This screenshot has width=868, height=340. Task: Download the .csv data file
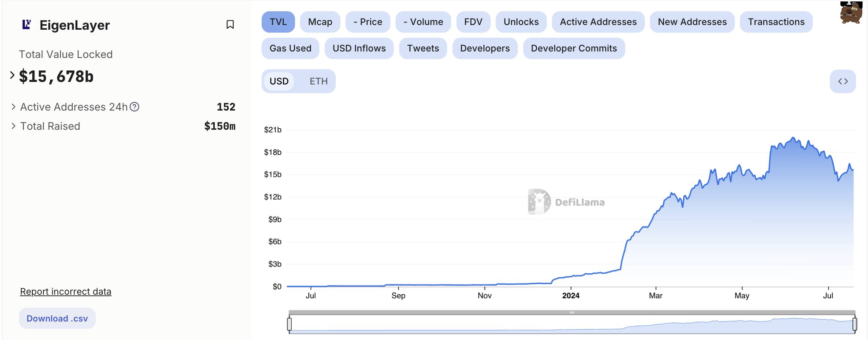coord(57,318)
